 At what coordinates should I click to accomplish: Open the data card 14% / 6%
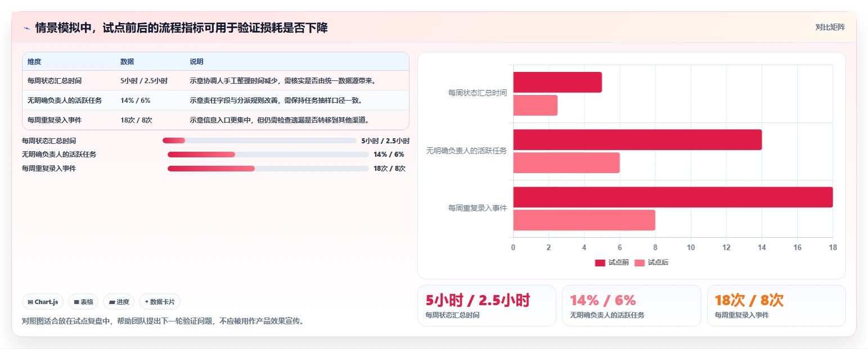(x=631, y=306)
